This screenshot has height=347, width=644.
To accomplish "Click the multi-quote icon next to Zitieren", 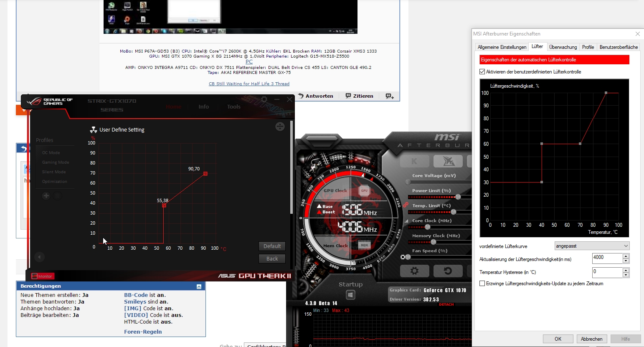I will (x=390, y=96).
